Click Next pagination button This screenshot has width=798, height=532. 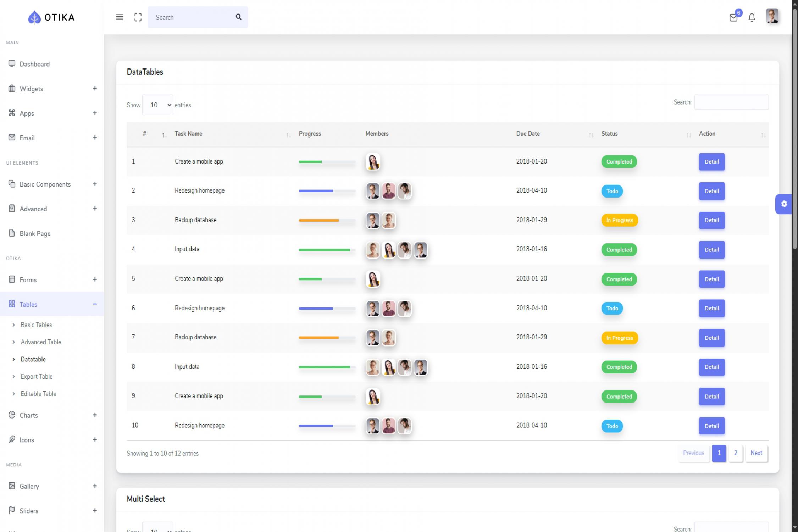point(756,453)
